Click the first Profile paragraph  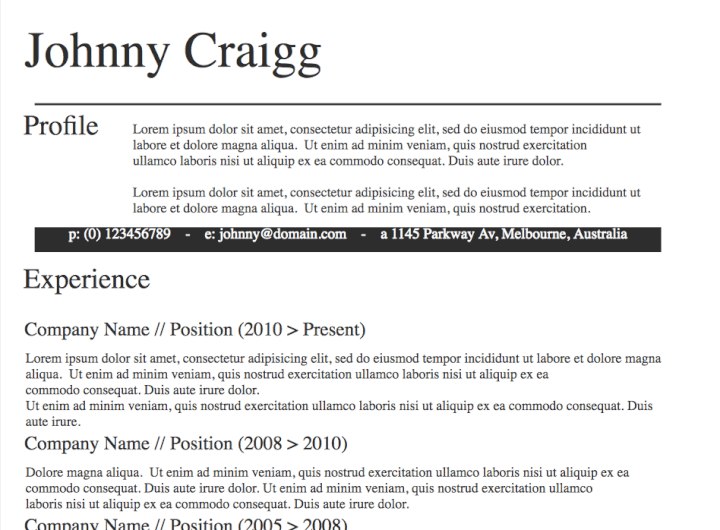pos(386,145)
